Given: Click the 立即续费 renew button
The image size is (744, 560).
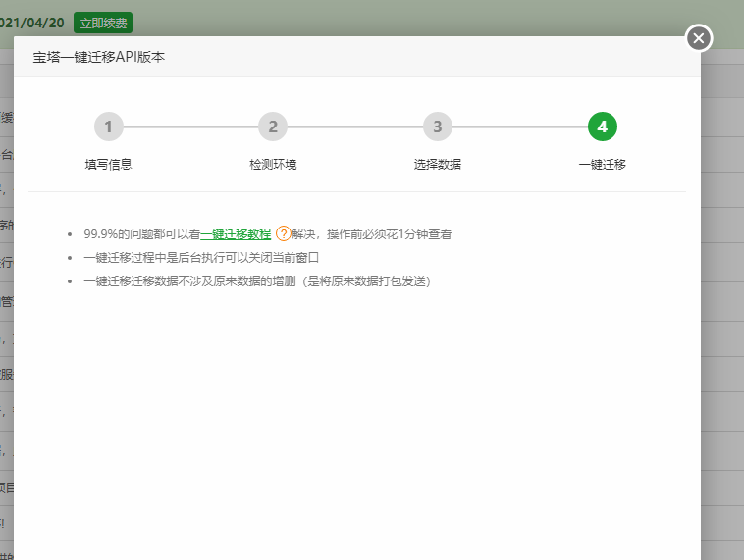Looking at the screenshot, I should pos(103,23).
